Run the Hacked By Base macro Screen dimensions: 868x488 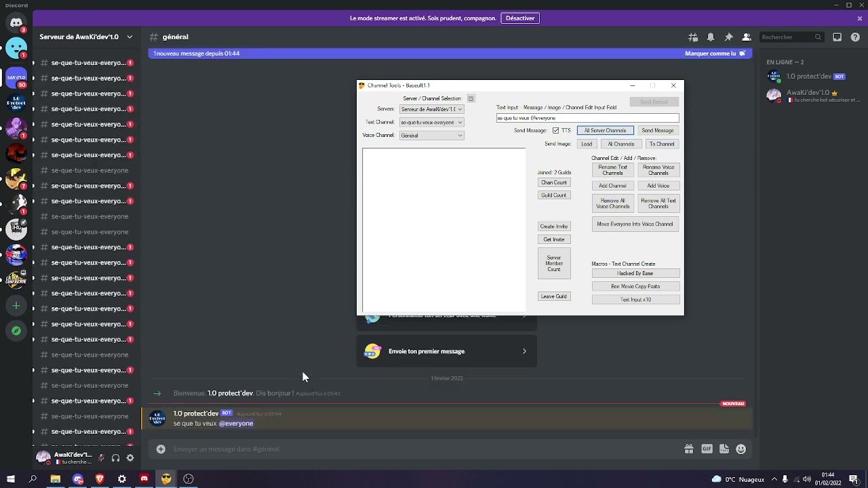635,273
